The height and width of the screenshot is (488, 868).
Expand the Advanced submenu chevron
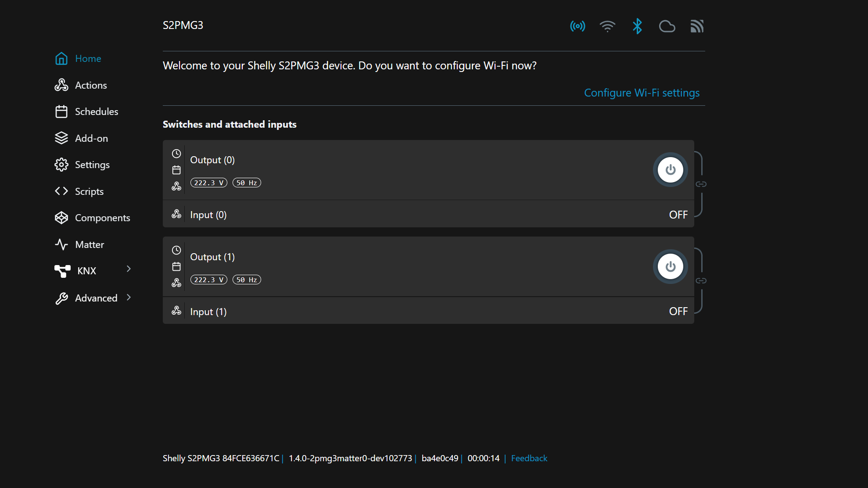[129, 298]
